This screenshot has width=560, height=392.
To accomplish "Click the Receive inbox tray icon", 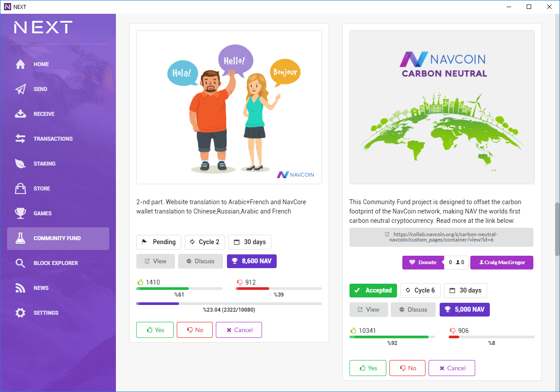I will 20,114.
